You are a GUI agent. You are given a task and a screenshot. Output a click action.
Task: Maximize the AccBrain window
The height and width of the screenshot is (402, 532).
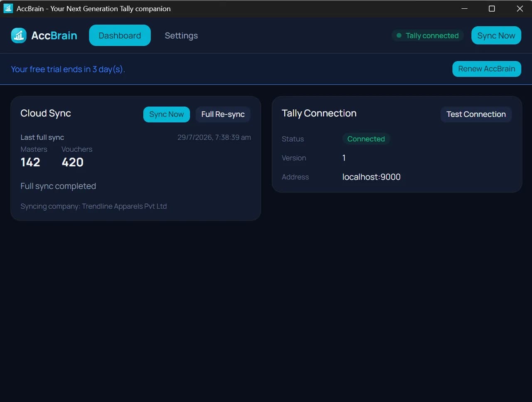(492, 8)
